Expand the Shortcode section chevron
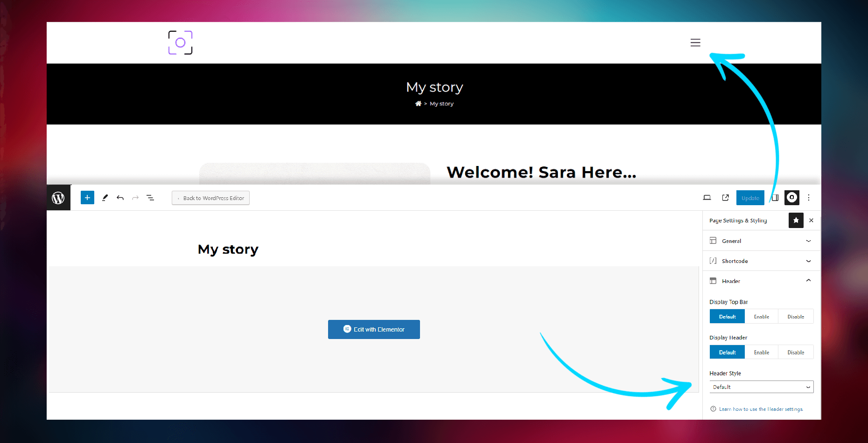 pos(809,261)
